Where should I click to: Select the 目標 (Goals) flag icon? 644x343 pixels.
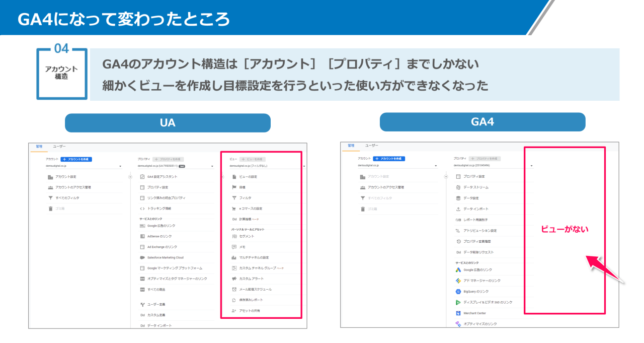click(233, 186)
